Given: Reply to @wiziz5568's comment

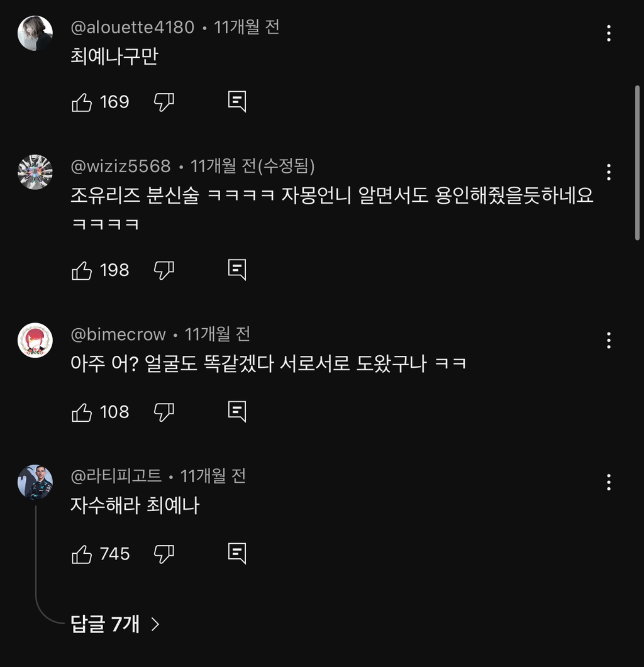Looking at the screenshot, I should tap(236, 270).
